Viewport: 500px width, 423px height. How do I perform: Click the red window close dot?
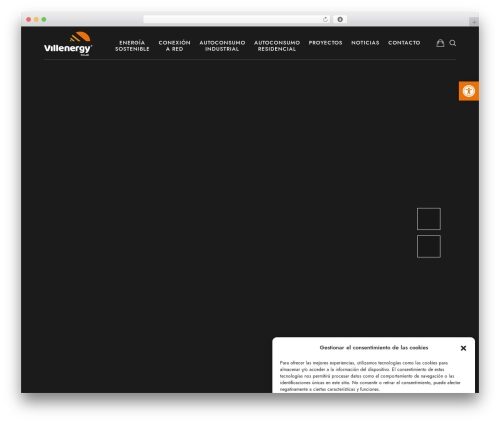click(29, 20)
